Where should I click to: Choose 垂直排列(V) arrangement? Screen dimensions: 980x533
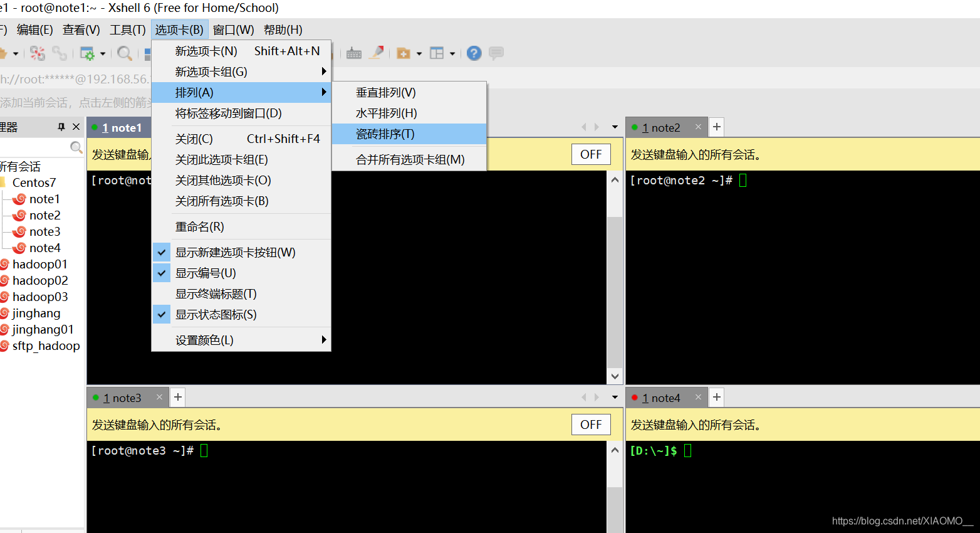(x=410, y=92)
